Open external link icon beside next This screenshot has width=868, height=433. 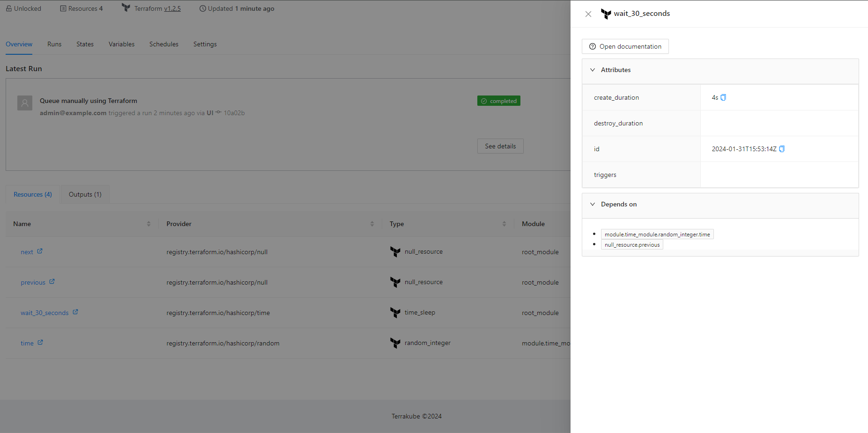point(40,251)
